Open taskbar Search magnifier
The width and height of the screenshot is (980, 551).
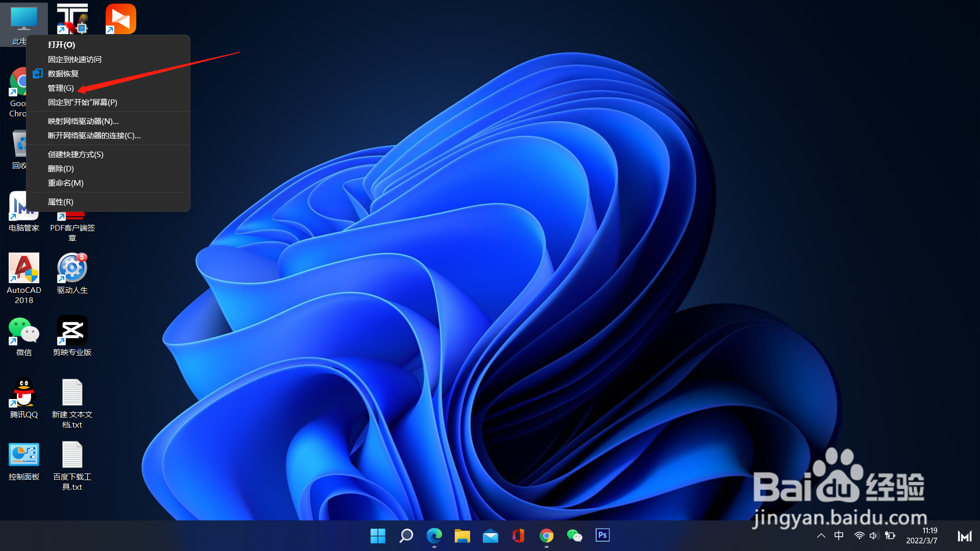tap(406, 536)
